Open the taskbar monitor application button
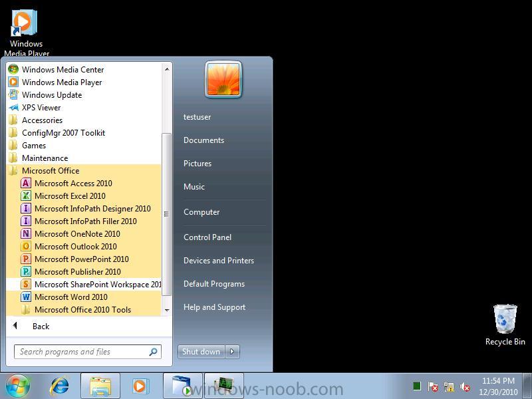 click(x=224, y=386)
